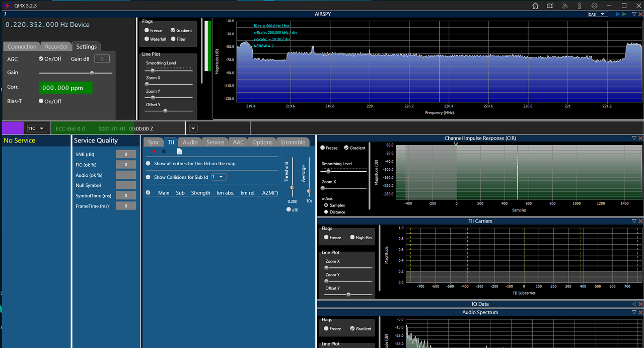Image resolution: width=644 pixels, height=348 pixels.
Task: Open settings gear icon
Action: pyautogui.click(x=594, y=6)
